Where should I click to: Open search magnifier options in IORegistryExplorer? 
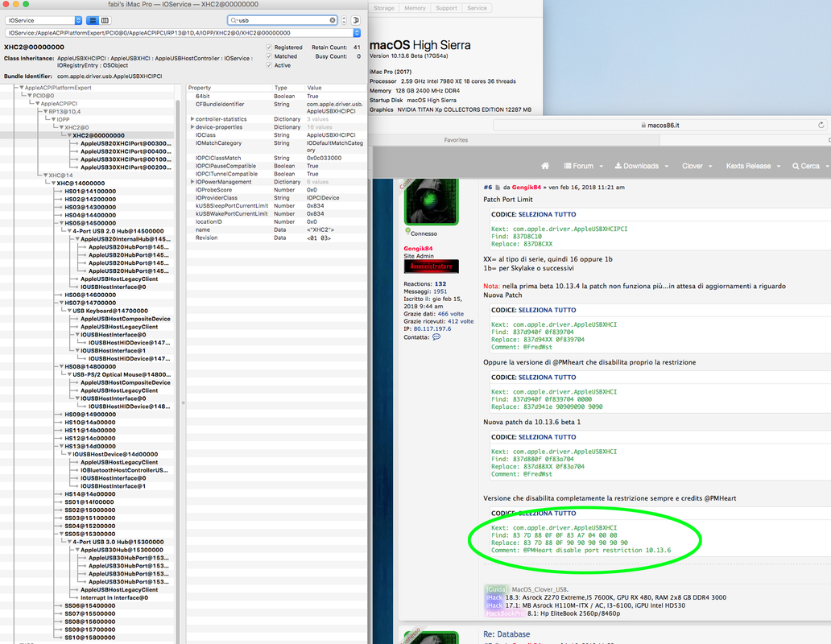pyautogui.click(x=234, y=20)
